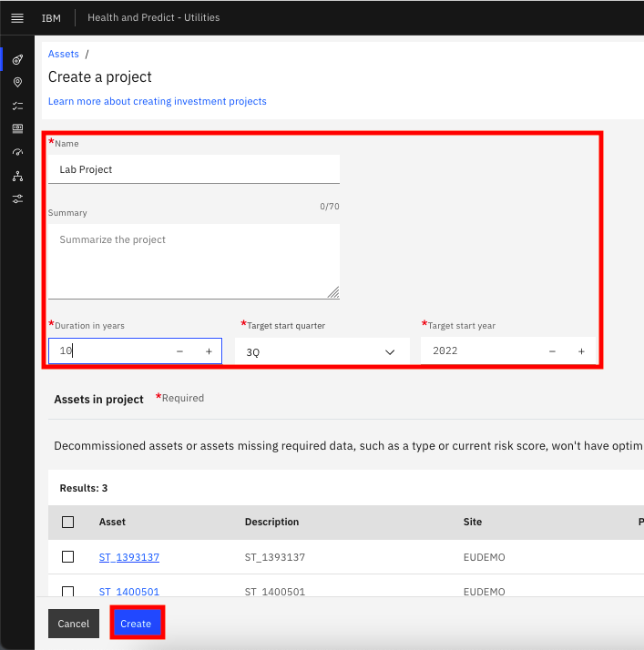This screenshot has width=644, height=650.
Task: Click the Asset column header
Action: tap(112, 522)
